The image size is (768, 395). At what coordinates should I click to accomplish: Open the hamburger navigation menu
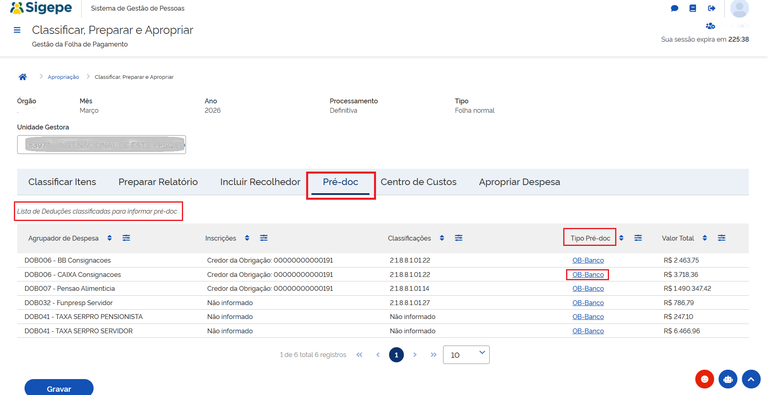17,30
